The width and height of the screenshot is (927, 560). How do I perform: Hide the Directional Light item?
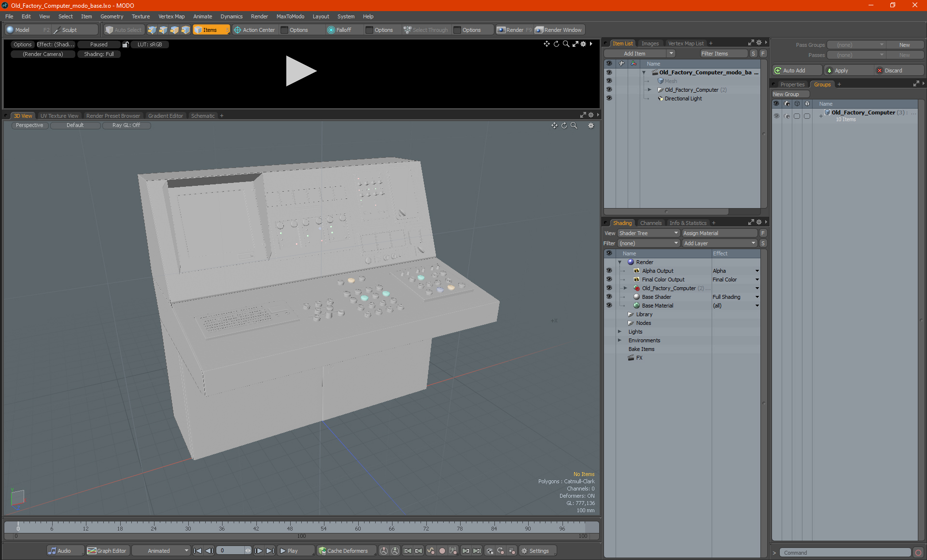(609, 98)
